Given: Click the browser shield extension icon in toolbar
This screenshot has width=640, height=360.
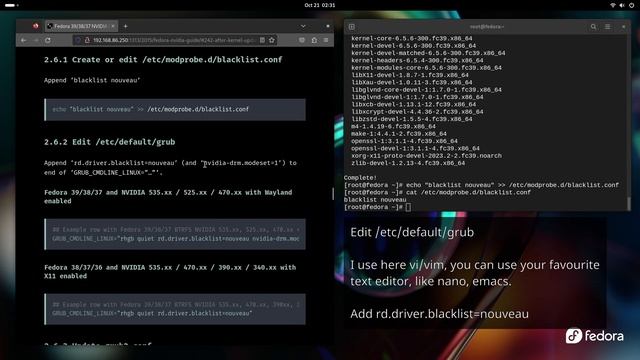Looking at the screenshot, I should [302, 40].
